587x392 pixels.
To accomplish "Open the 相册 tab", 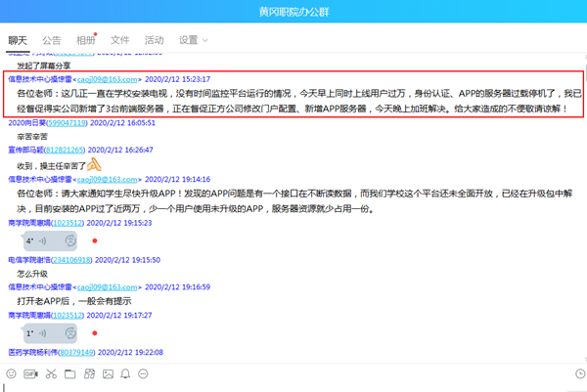I will (x=86, y=40).
